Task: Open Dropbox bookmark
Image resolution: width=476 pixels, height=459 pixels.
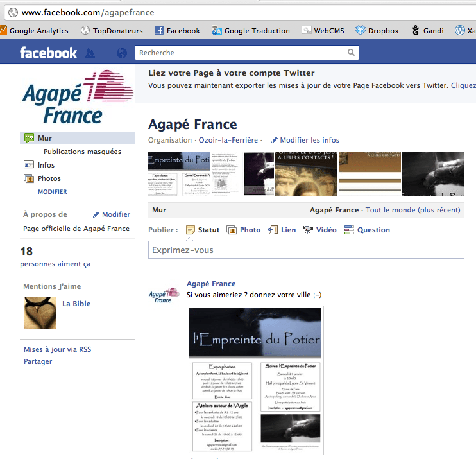Action: point(377,31)
